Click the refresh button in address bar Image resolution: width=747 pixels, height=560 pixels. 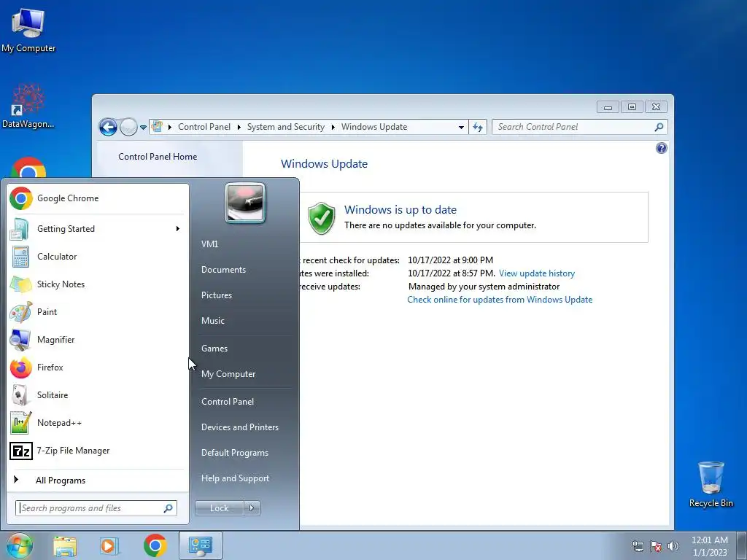point(478,127)
